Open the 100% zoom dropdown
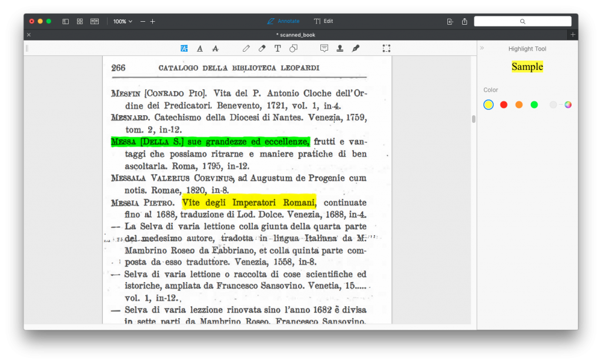602x364 pixels. [x=123, y=21]
